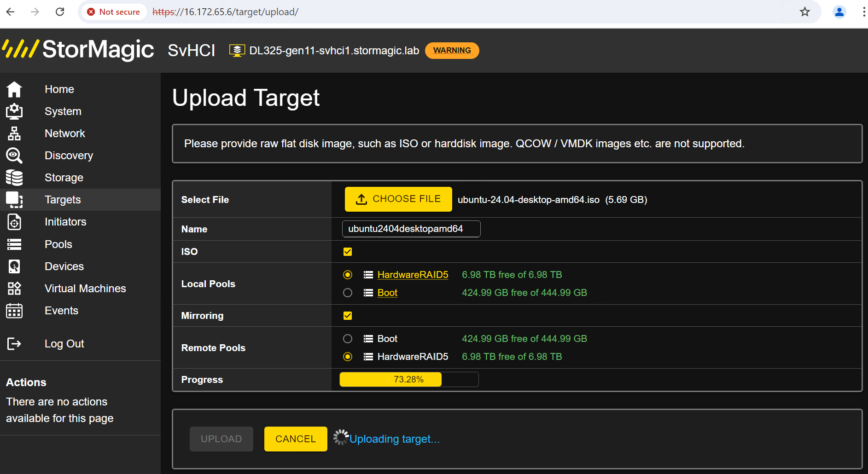The image size is (868, 474).
Task: Click the CHOOSE FILE button
Action: 398,199
